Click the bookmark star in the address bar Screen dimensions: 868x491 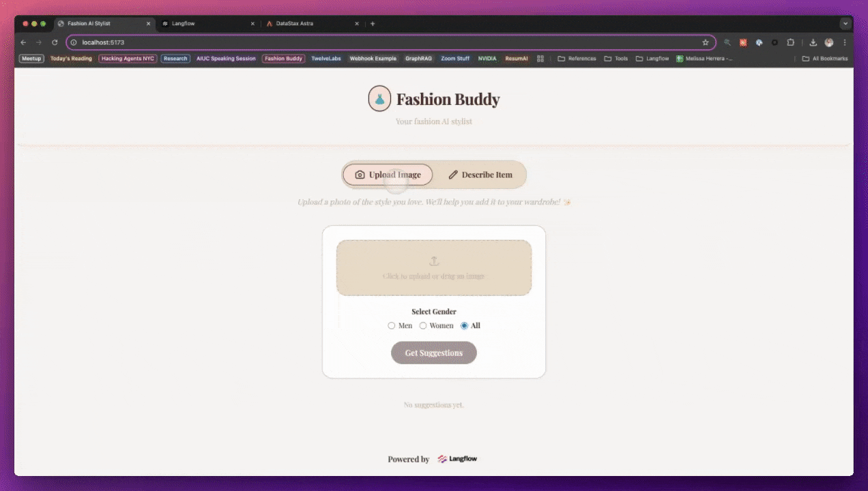point(706,42)
